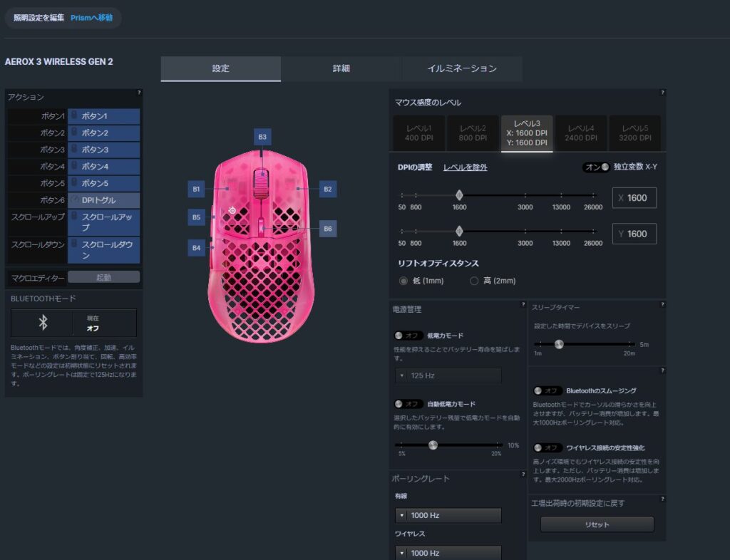Click the B6 DPI button marker
This screenshot has height=560, width=730.
click(x=327, y=229)
